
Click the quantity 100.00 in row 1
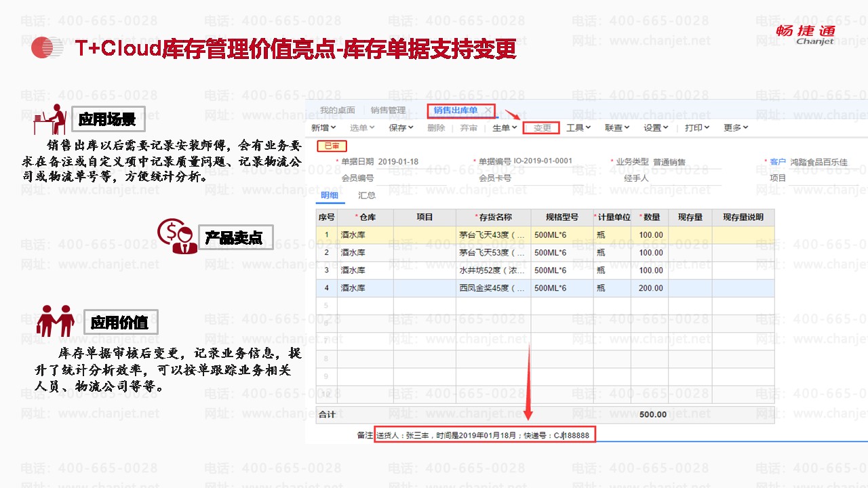[650, 235]
